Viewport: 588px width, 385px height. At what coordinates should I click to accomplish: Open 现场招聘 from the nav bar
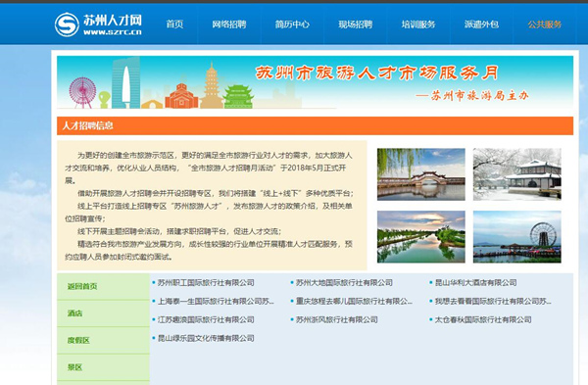click(355, 24)
